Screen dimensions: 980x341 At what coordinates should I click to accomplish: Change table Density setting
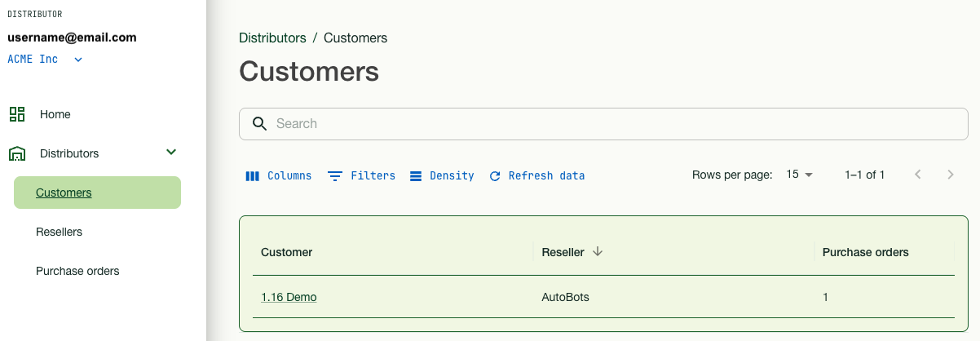[x=442, y=175]
